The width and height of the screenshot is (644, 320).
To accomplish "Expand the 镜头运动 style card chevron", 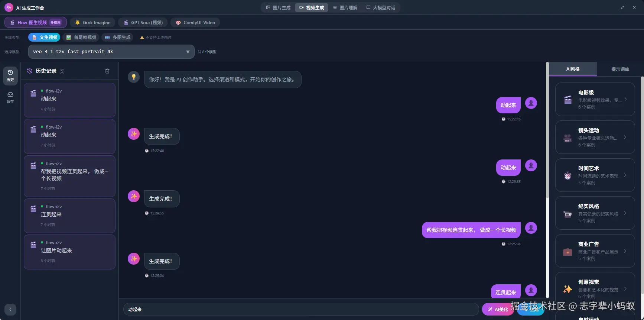I will (x=625, y=137).
